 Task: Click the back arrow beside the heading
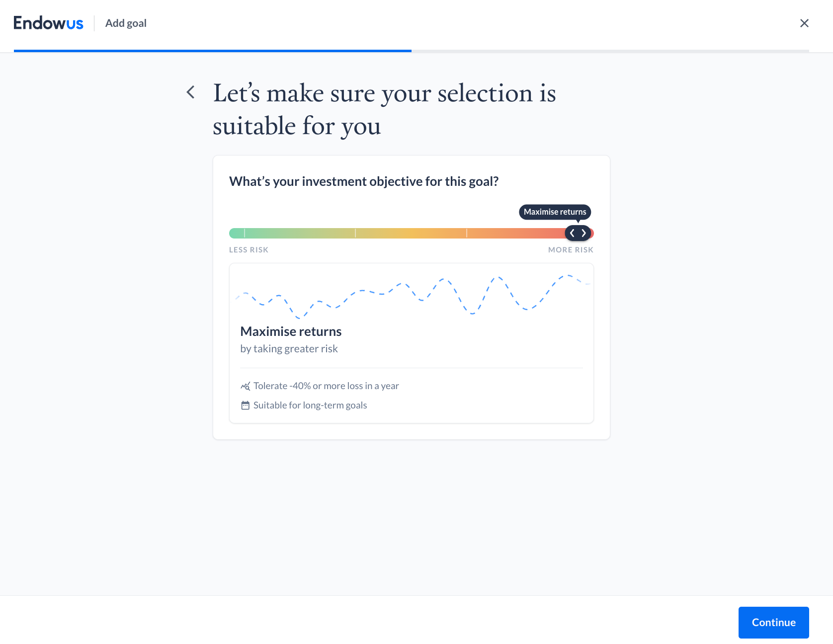coord(190,92)
